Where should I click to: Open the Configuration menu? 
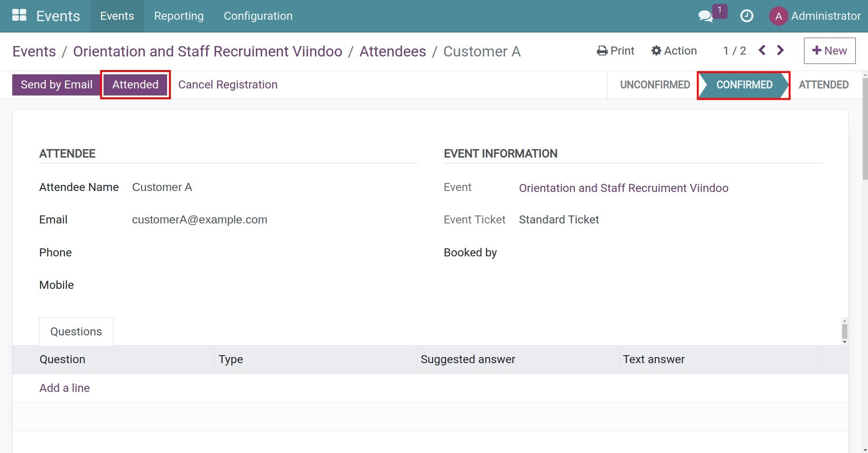point(258,16)
